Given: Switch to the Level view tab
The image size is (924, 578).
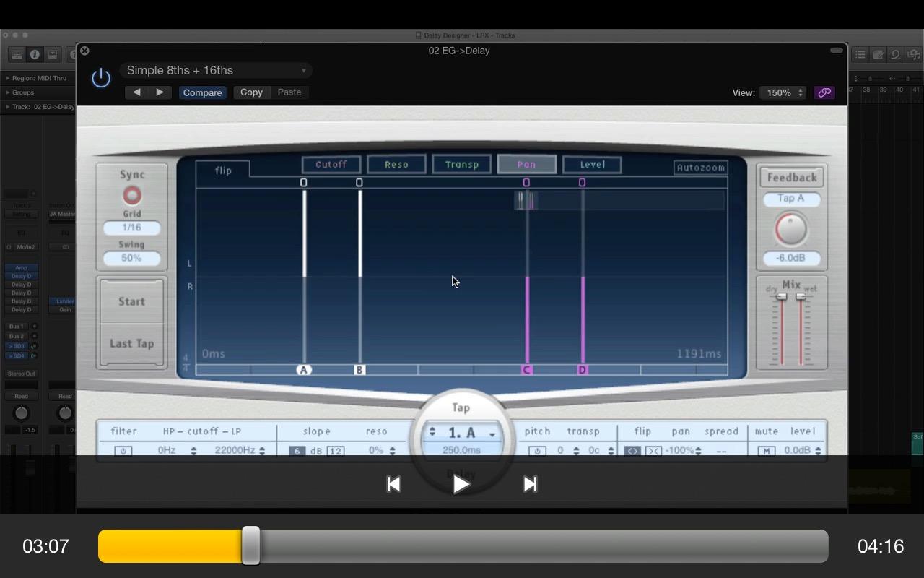Looking at the screenshot, I should 592,164.
